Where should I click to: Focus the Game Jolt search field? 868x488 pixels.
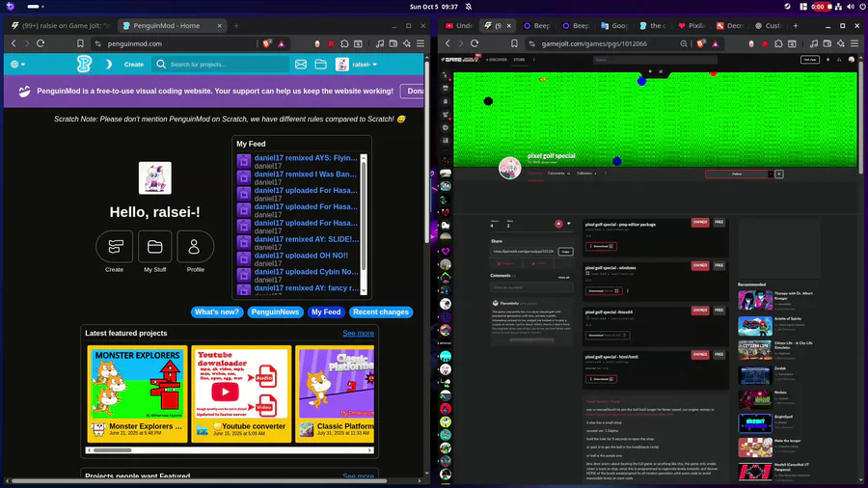click(x=655, y=60)
